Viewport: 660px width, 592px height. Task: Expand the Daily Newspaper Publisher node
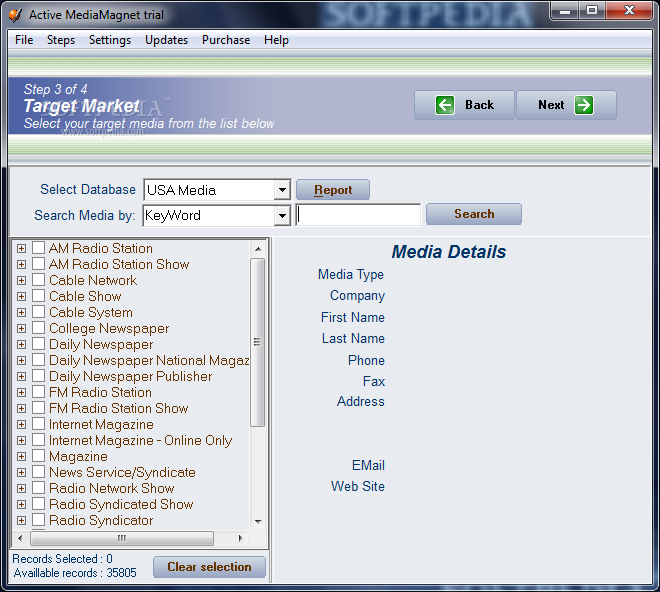(x=21, y=376)
